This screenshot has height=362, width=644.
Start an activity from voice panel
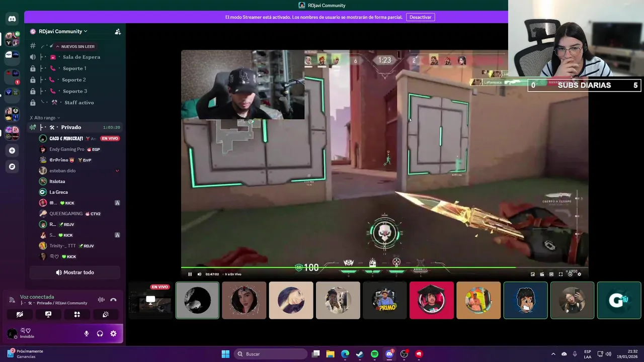[x=77, y=314]
